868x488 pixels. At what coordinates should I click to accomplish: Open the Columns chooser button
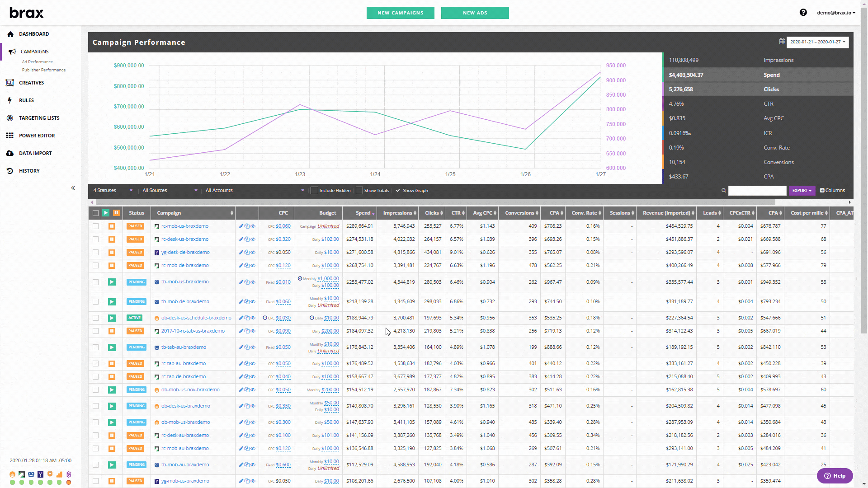[x=832, y=191]
